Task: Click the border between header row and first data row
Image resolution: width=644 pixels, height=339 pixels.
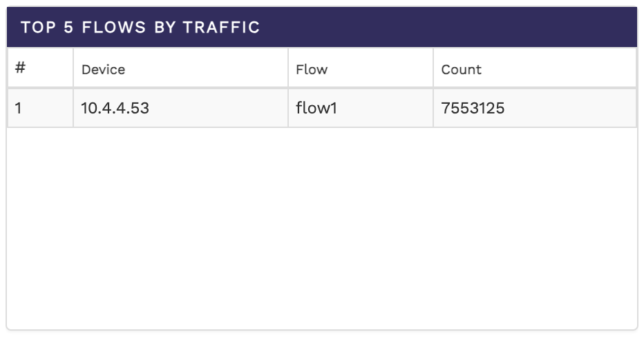Action: [321, 88]
